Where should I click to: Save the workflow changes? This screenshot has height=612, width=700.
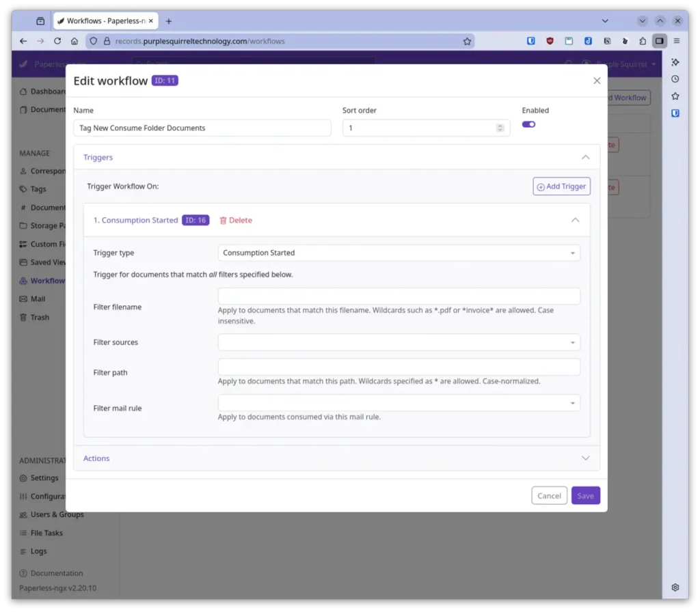585,495
